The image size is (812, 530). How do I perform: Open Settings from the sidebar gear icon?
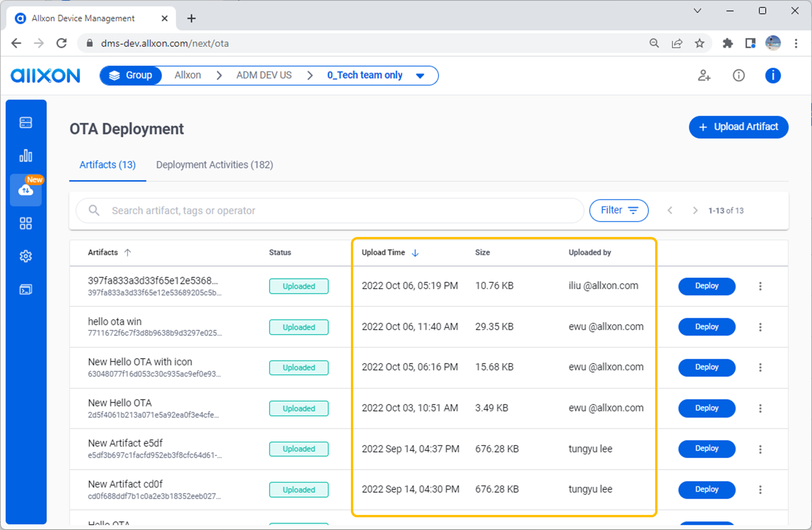(x=25, y=256)
